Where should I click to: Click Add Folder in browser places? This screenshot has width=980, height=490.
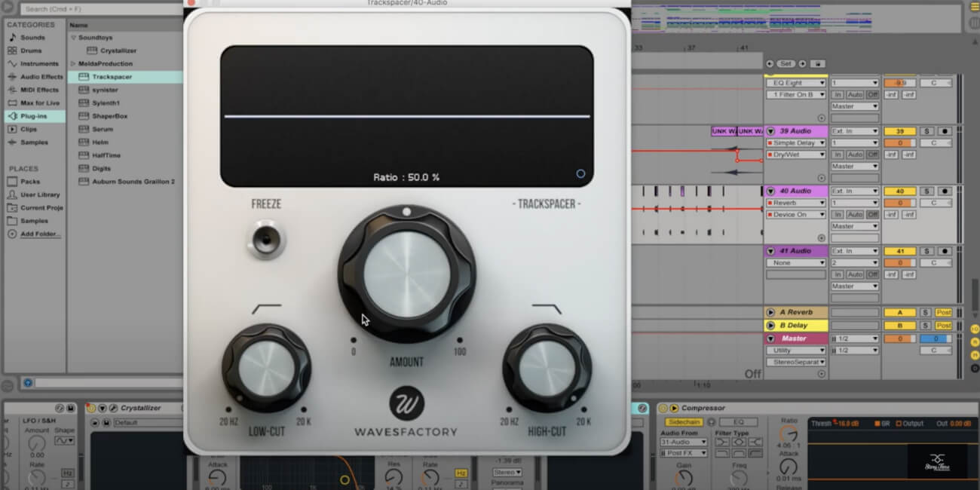40,234
